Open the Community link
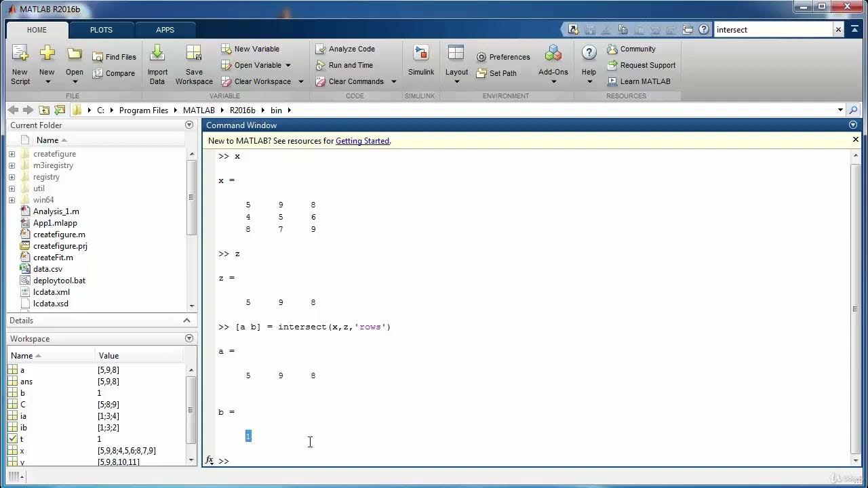The width and height of the screenshot is (868, 488). pyautogui.click(x=631, y=49)
